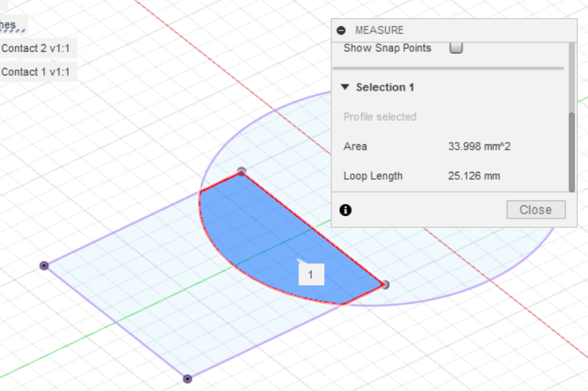588x391 pixels.
Task: Click the sketch point at profile's right vertex
Action: (385, 285)
